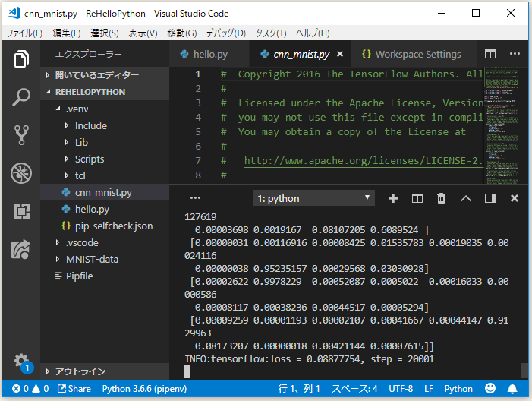Open notifications bell in status bar

[512, 389]
